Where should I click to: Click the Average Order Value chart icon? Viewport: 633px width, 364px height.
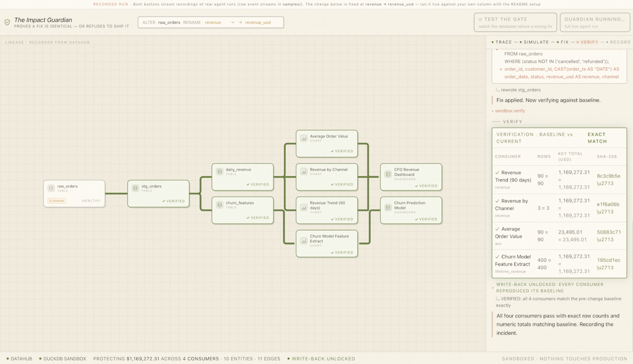(x=304, y=138)
